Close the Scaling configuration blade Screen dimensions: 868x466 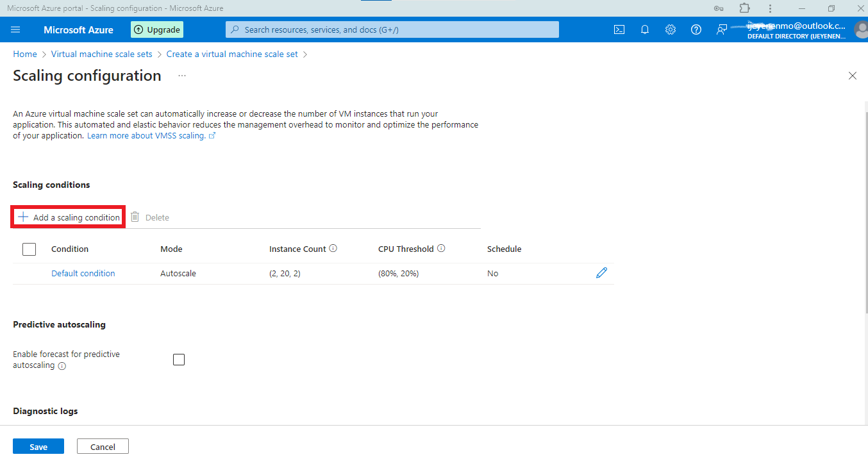click(x=853, y=76)
